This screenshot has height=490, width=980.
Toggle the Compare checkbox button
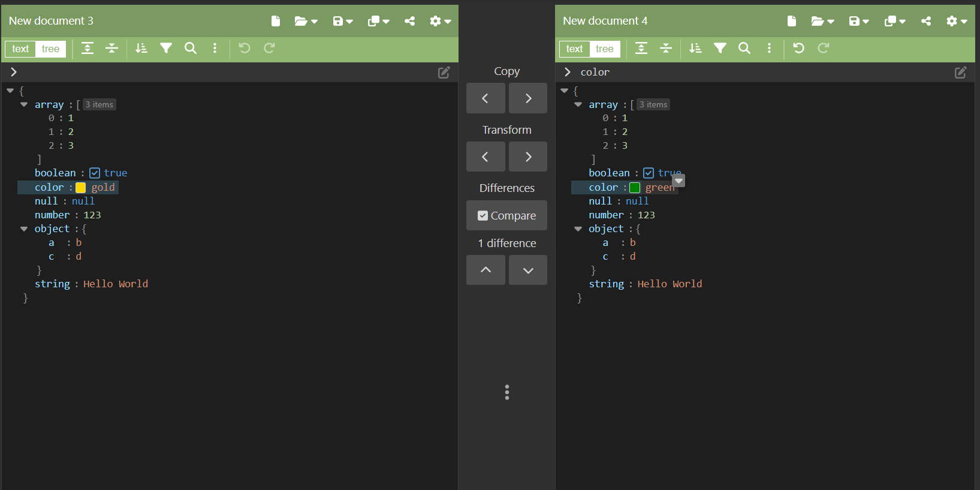pos(506,215)
